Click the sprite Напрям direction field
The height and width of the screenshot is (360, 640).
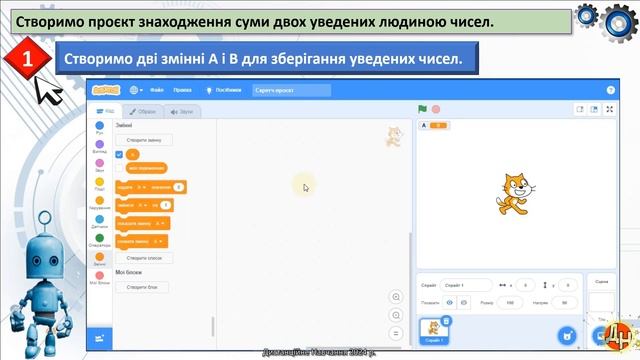564,302
